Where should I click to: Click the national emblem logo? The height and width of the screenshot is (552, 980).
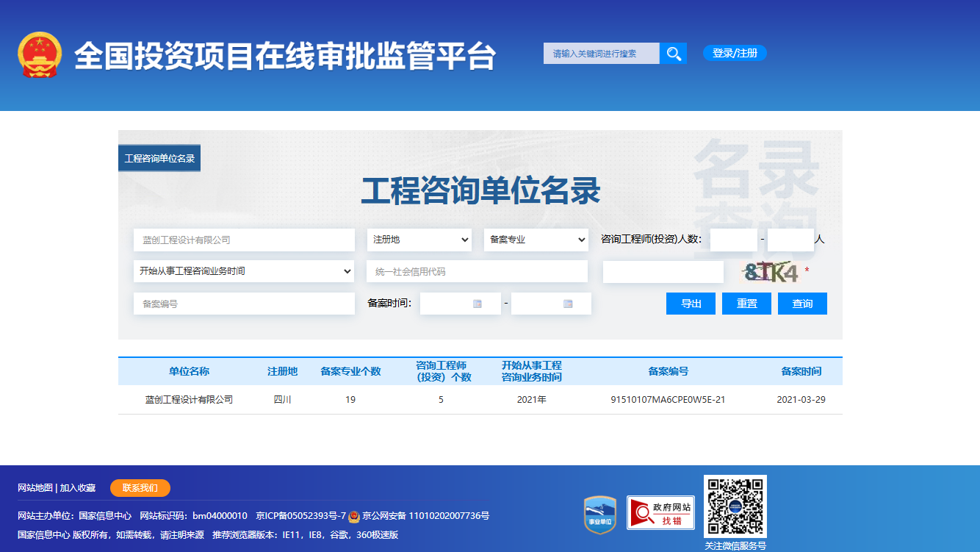[40, 54]
